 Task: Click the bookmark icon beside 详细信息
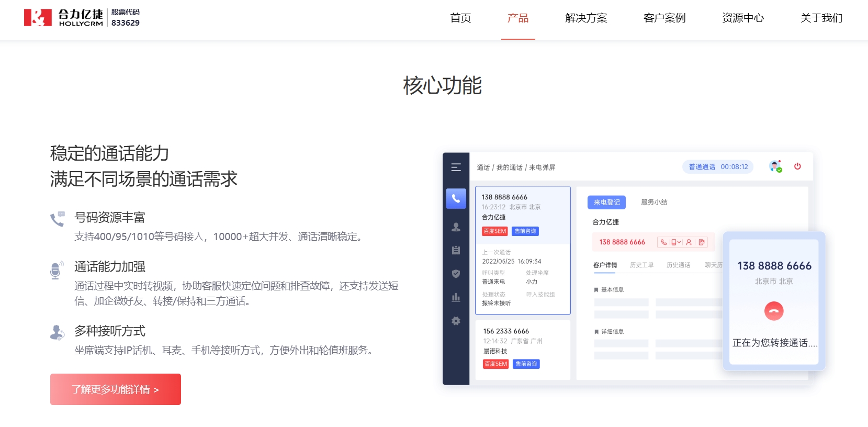click(596, 332)
